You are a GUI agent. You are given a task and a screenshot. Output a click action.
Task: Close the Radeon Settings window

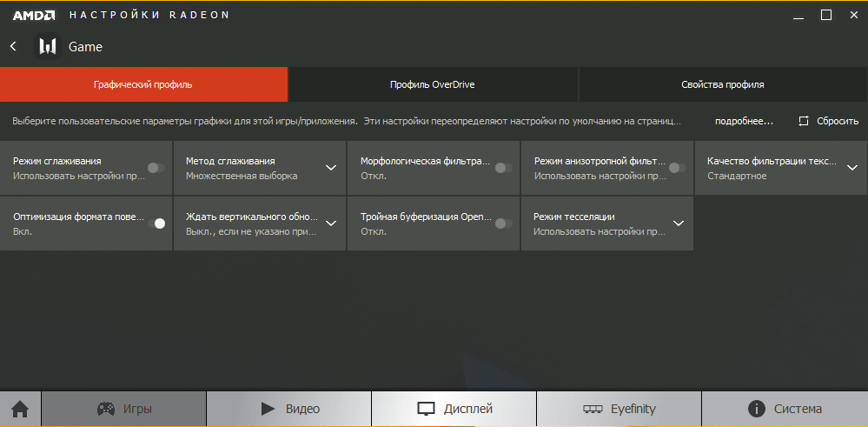(x=853, y=16)
